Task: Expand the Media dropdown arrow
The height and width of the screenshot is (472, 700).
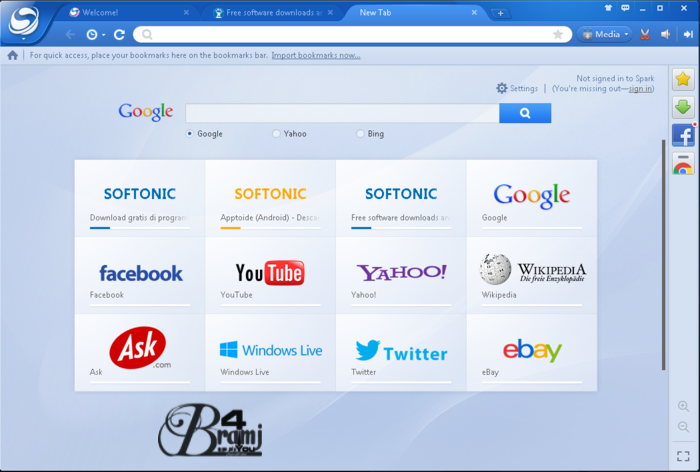Action: click(626, 34)
